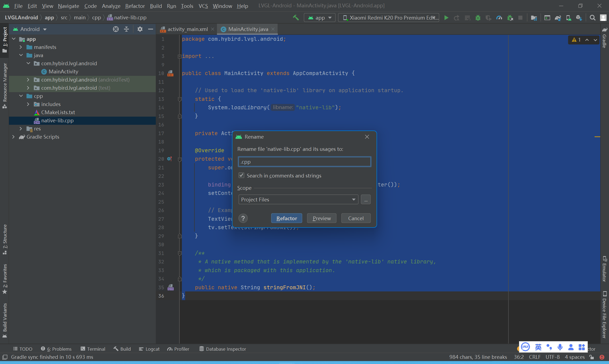Open the Database Inspector tool window

pos(222,349)
